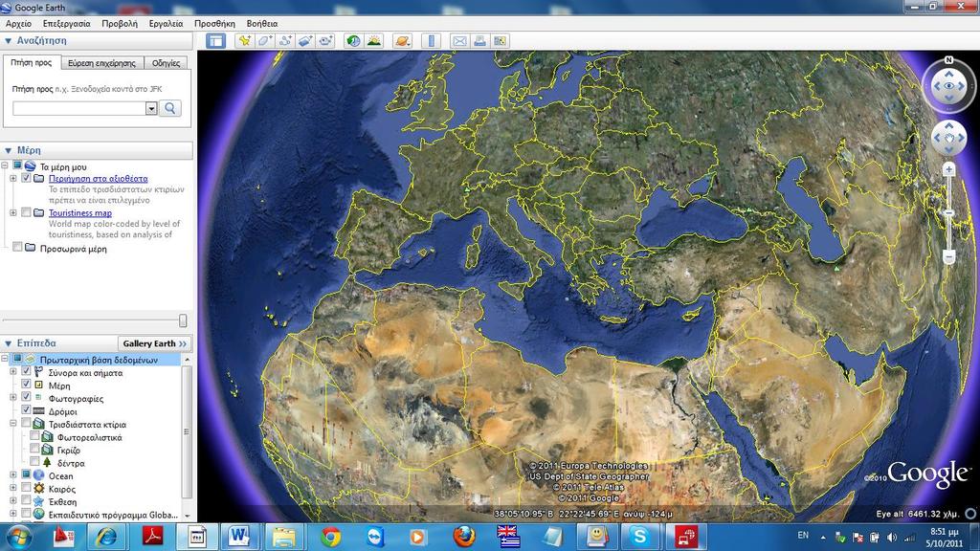Reset north using the N compass marker
980x551 pixels.
(x=948, y=60)
